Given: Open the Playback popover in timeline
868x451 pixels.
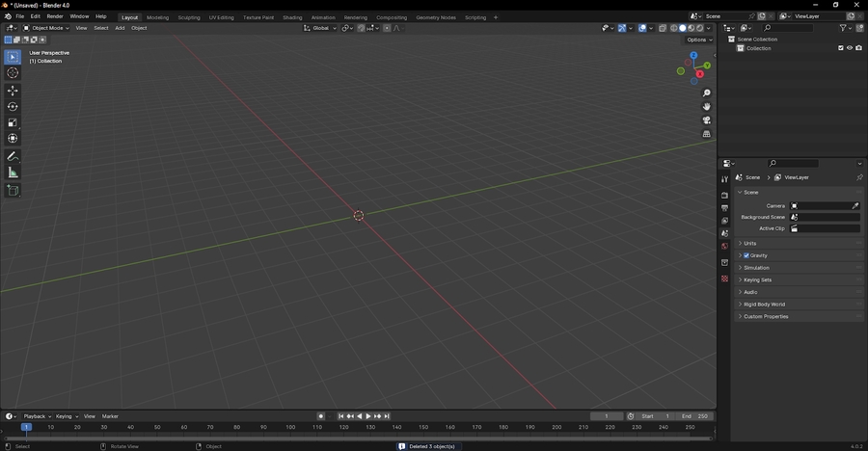Looking at the screenshot, I should click(x=36, y=416).
